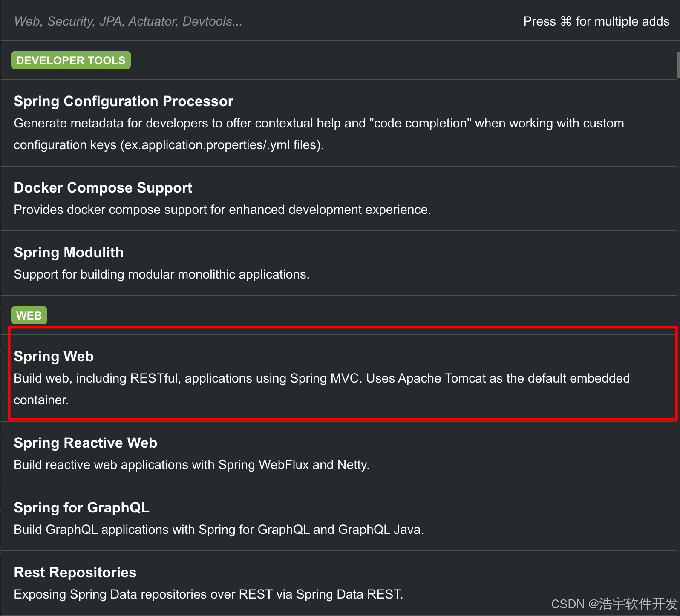Click description mentioning GraphQL Java

pos(219,530)
